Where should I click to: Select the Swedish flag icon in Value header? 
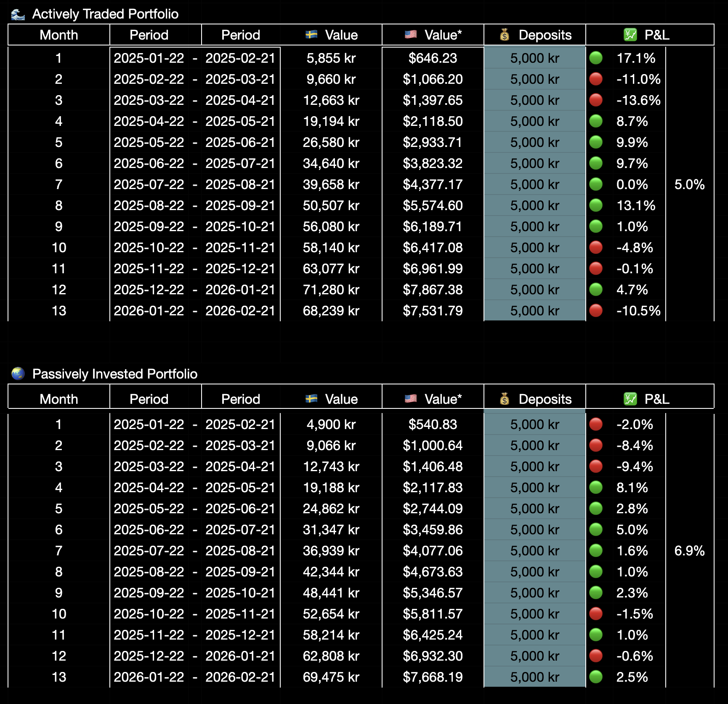pyautogui.click(x=312, y=35)
